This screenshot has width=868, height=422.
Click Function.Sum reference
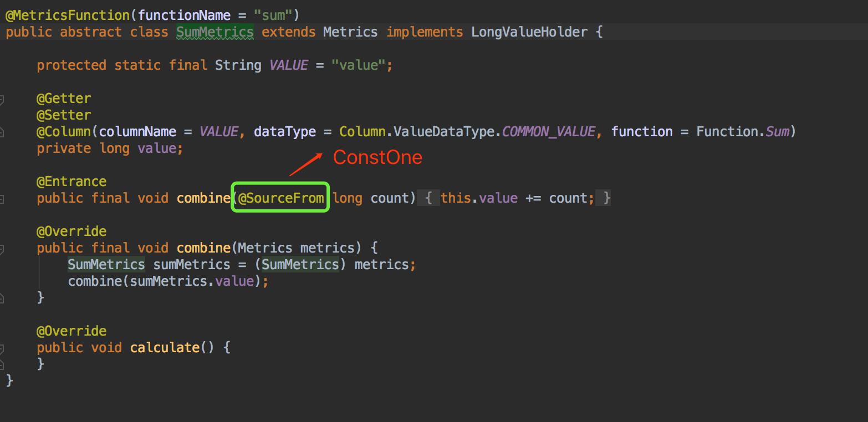point(743,131)
